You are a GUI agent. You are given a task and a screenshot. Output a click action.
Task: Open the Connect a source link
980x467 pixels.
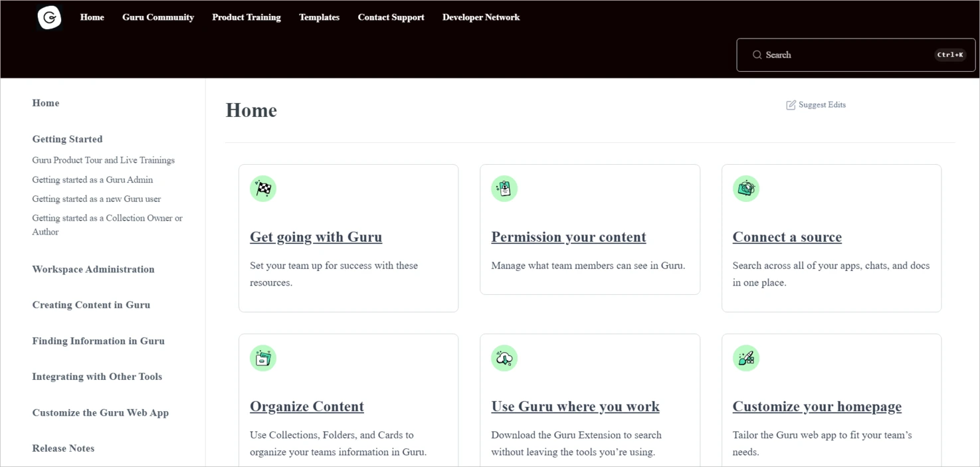tap(787, 237)
